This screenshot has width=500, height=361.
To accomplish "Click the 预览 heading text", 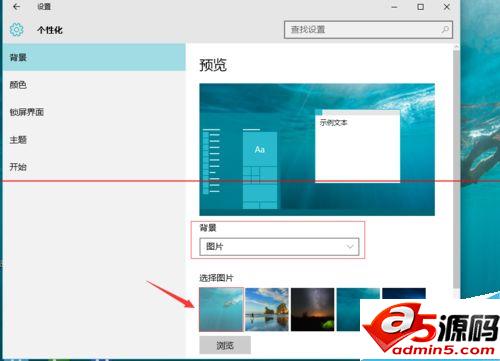I will (213, 65).
